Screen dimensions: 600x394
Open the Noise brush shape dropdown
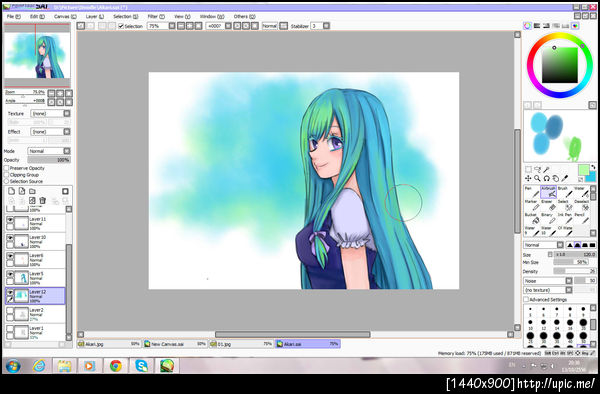[x=548, y=281]
